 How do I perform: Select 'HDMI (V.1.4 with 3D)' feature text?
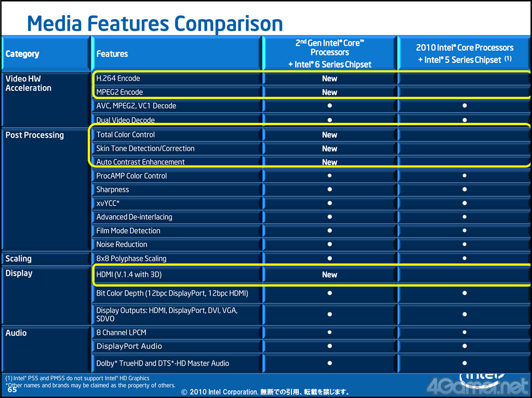[129, 275]
